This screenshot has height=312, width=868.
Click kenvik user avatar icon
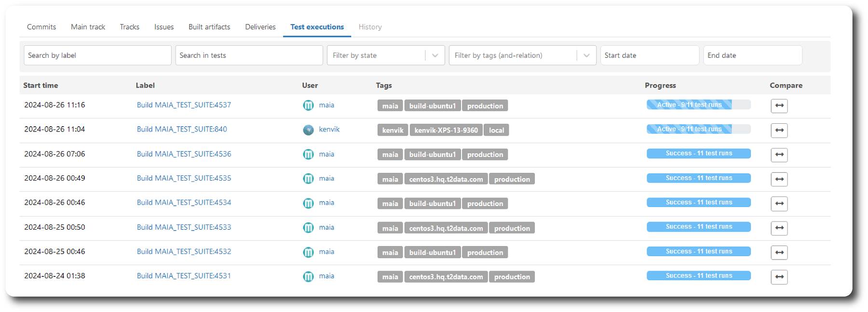click(308, 130)
